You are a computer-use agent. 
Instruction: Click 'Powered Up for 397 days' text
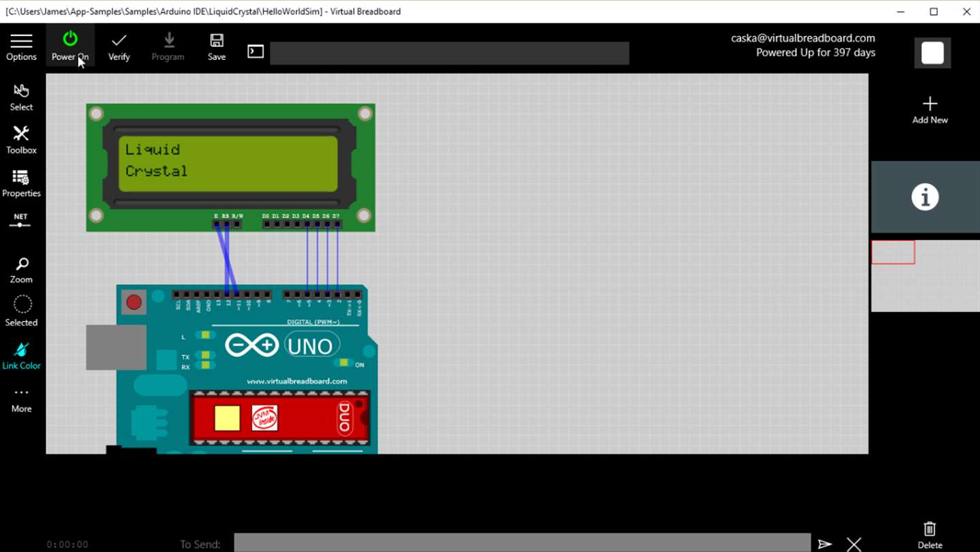[x=816, y=52]
